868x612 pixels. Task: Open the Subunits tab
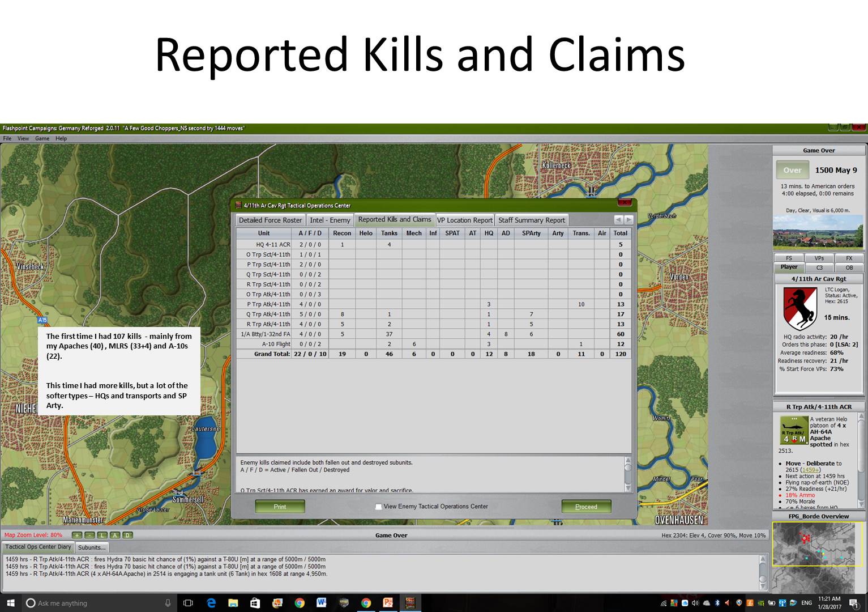click(92, 547)
